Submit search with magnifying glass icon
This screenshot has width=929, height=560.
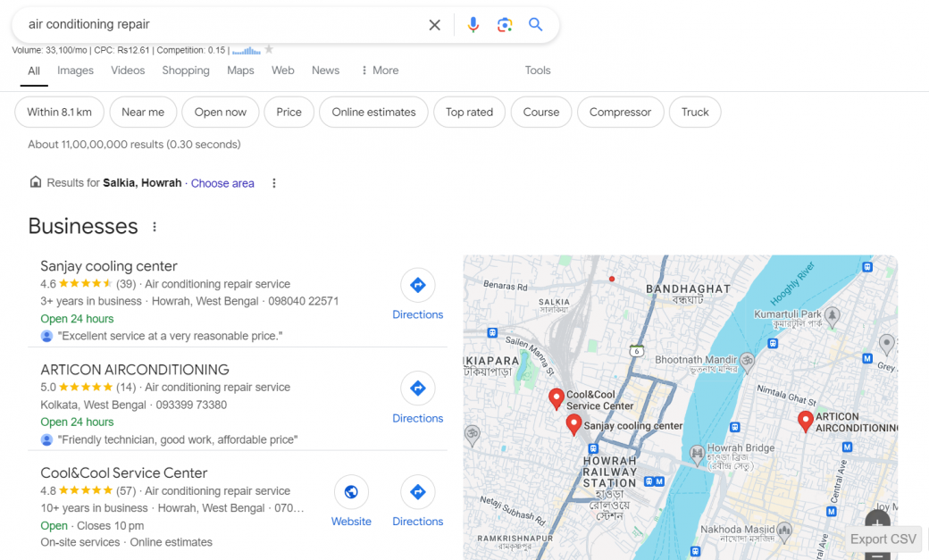(x=536, y=24)
